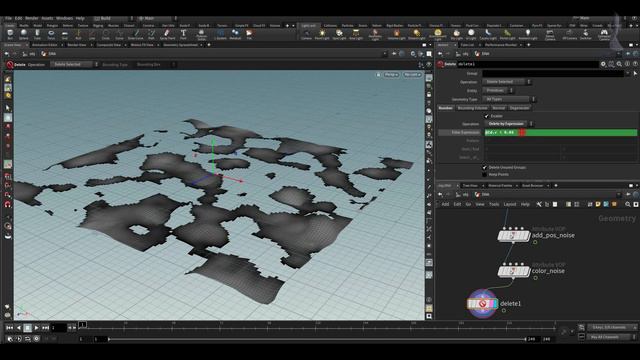This screenshot has height=360, width=640.
Task: Toggle Delete Unused Groups checkbox
Action: [484, 167]
